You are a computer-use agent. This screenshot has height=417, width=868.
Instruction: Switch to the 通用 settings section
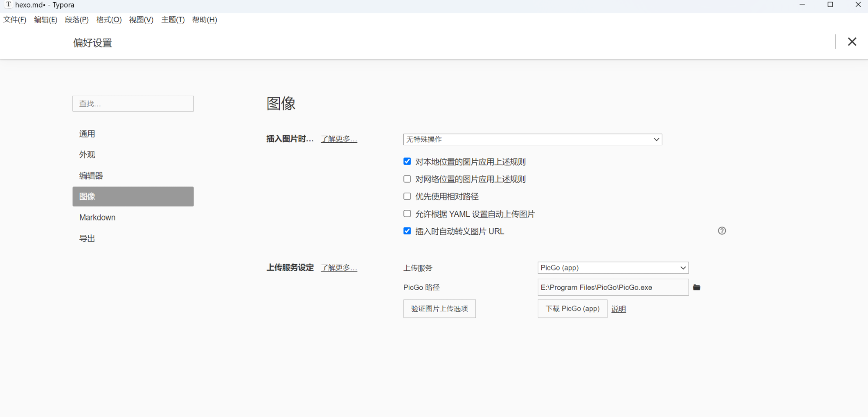(133, 134)
